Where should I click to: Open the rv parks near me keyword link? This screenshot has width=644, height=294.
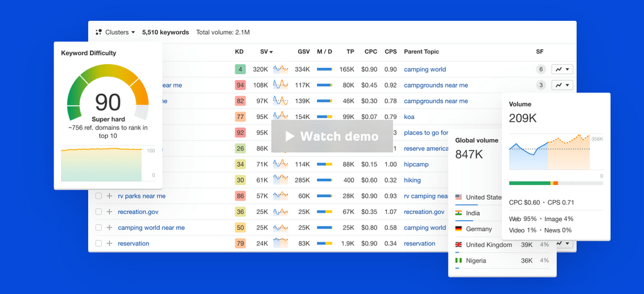tap(142, 196)
